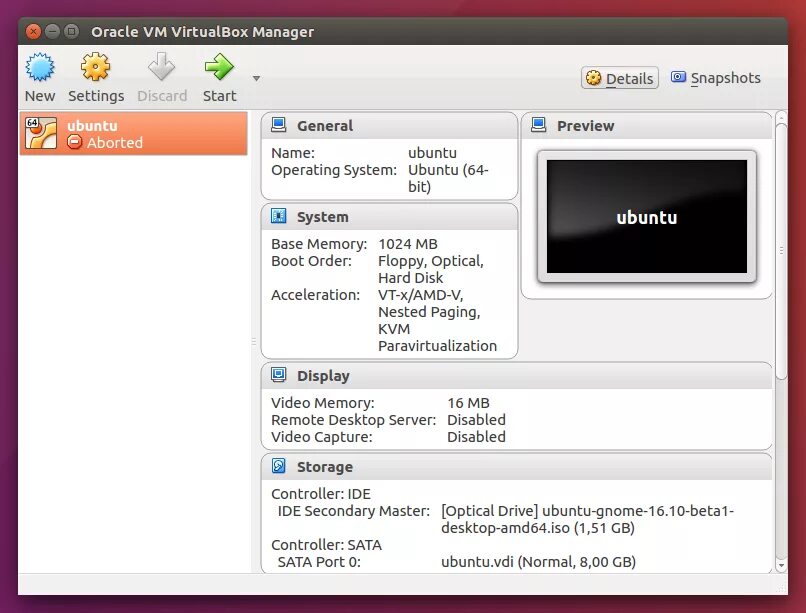Click the scrollbar down arrow

coord(781,566)
